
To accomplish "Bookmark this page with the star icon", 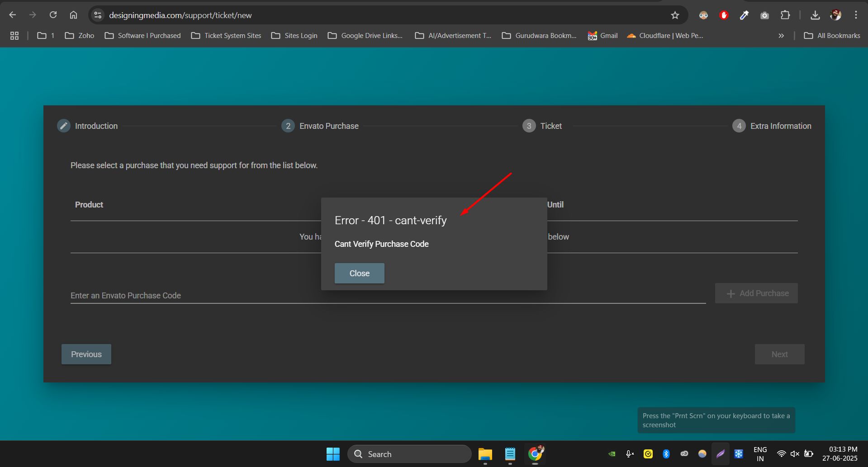I will pyautogui.click(x=675, y=15).
